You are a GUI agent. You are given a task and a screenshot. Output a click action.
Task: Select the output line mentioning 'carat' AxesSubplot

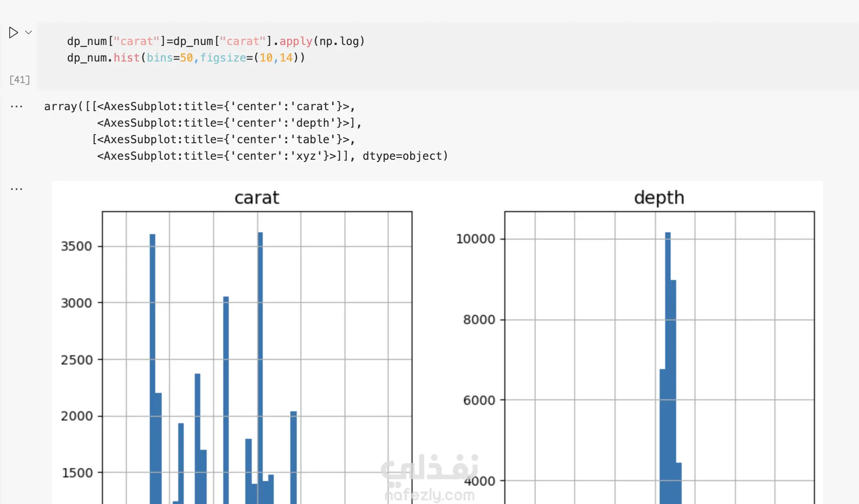point(200,106)
